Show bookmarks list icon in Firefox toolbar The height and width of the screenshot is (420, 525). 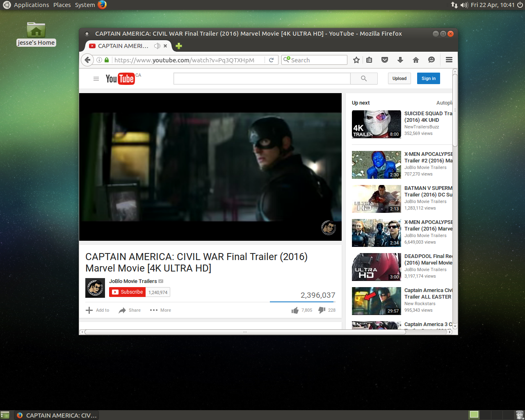(369, 60)
